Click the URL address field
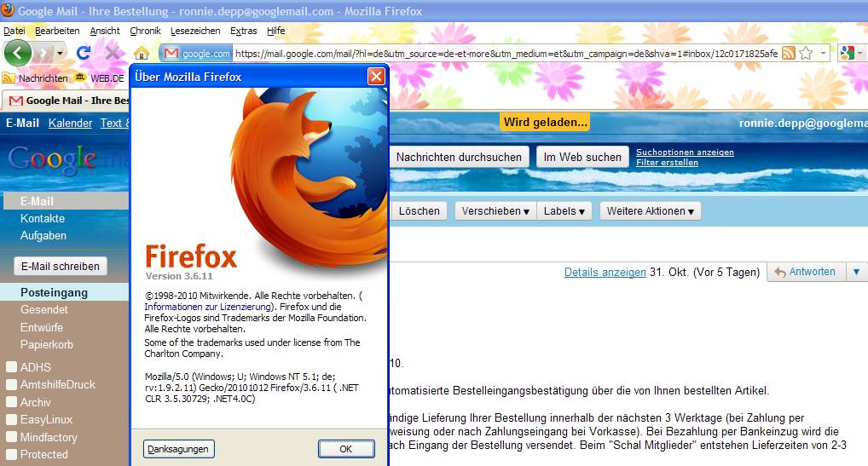 pos(506,54)
